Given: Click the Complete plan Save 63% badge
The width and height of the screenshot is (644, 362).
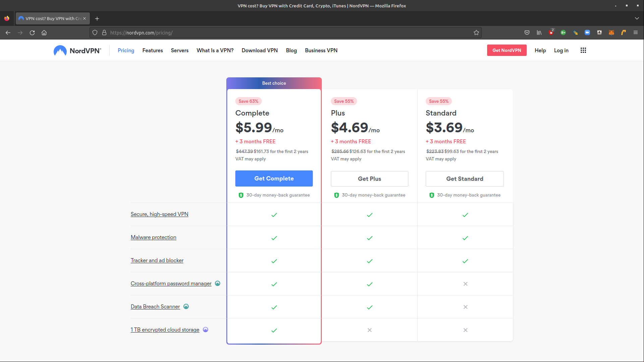Looking at the screenshot, I should pyautogui.click(x=248, y=101).
